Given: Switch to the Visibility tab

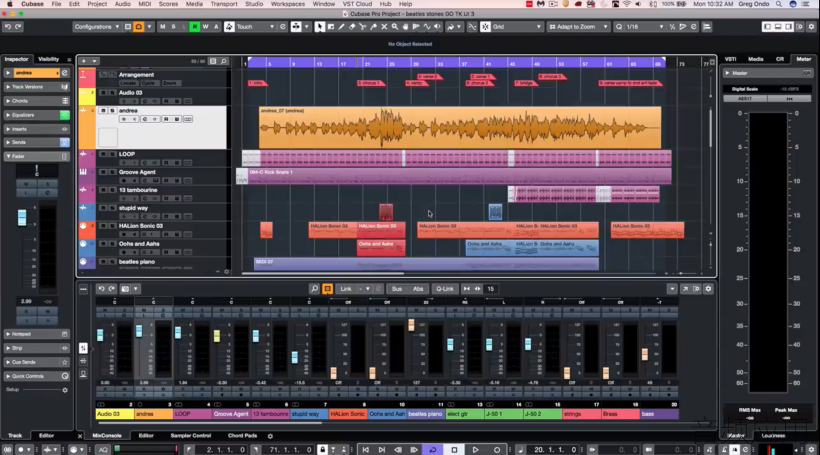Looking at the screenshot, I should pyautogui.click(x=49, y=59).
